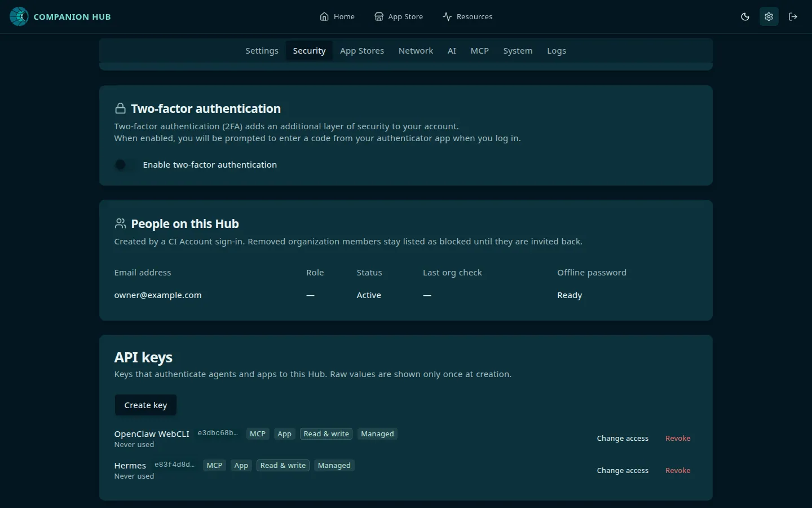812x508 pixels.
Task: Revoke the Hermes API key
Action: coord(678,471)
